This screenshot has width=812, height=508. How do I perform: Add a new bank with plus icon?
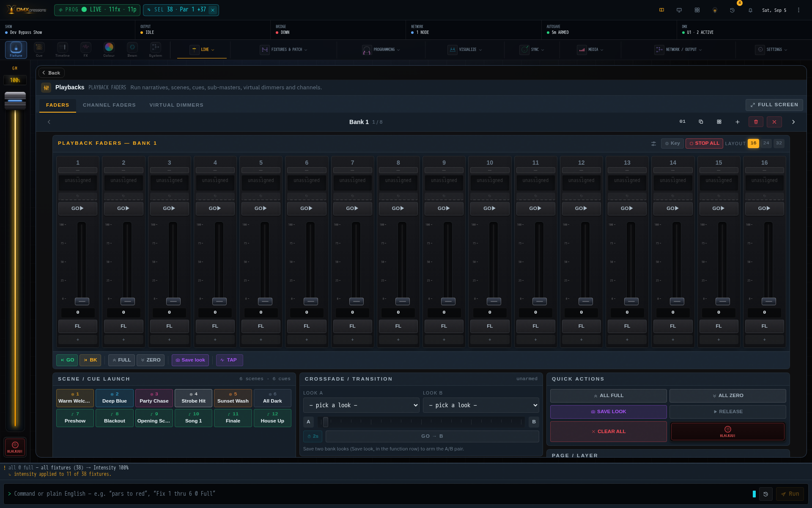coord(738,122)
